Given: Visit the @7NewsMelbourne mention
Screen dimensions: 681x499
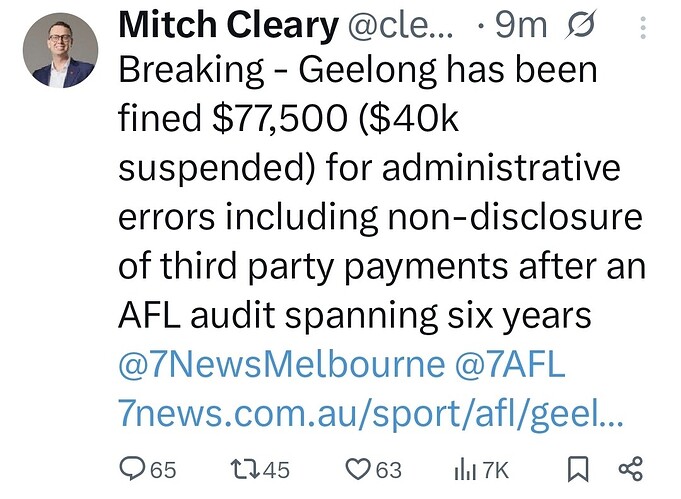Looking at the screenshot, I should click(x=282, y=365).
